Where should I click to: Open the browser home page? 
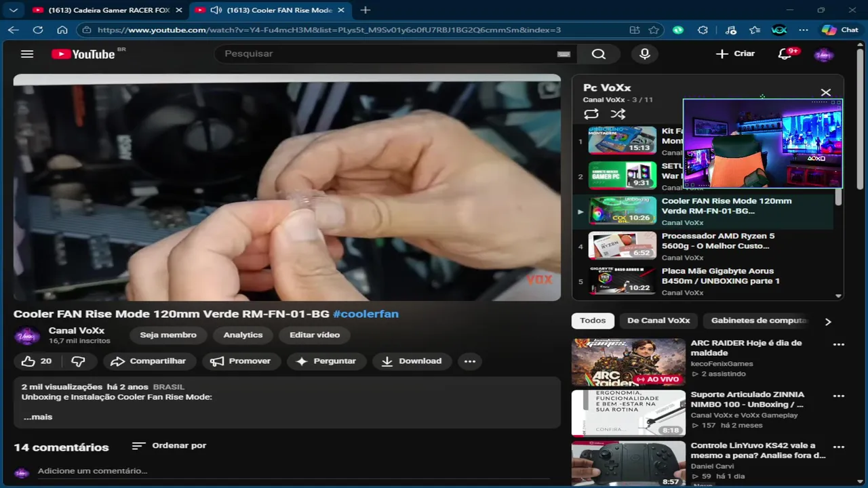click(x=62, y=30)
